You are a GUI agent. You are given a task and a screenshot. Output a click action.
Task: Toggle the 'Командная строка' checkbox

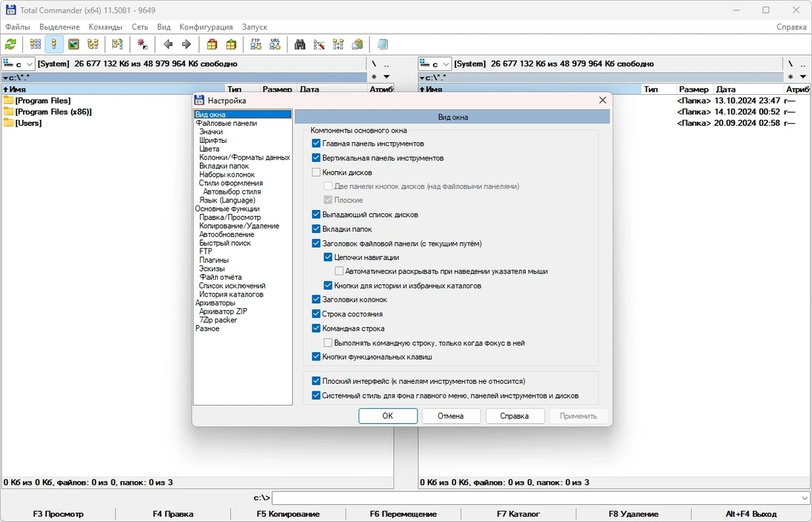coord(316,328)
